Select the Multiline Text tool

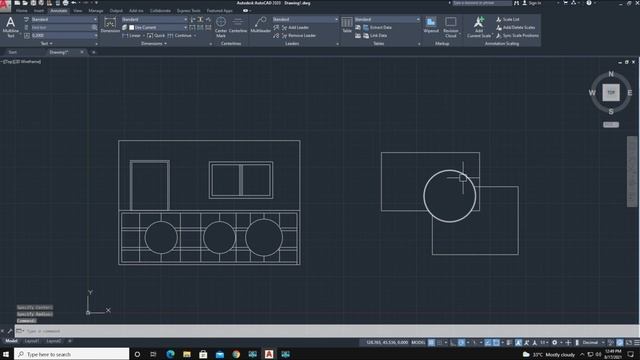click(11, 27)
